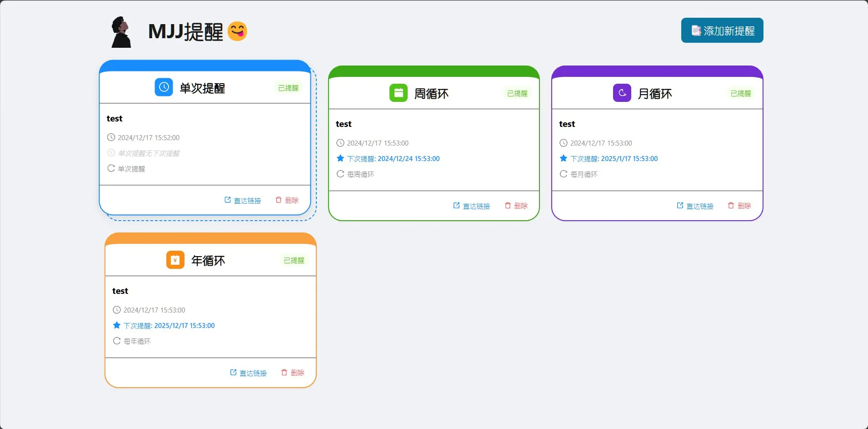The image size is (868, 429).
Task: Open 直达链接 on the 年循环 card
Action: 249,373
